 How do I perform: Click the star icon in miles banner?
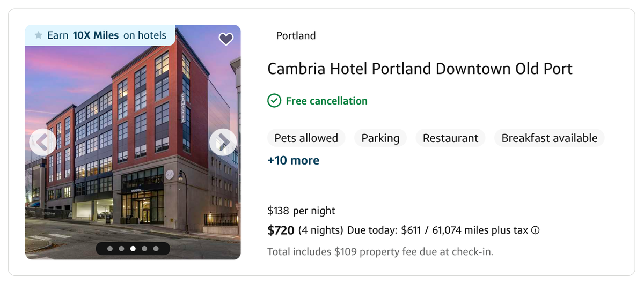(x=38, y=35)
